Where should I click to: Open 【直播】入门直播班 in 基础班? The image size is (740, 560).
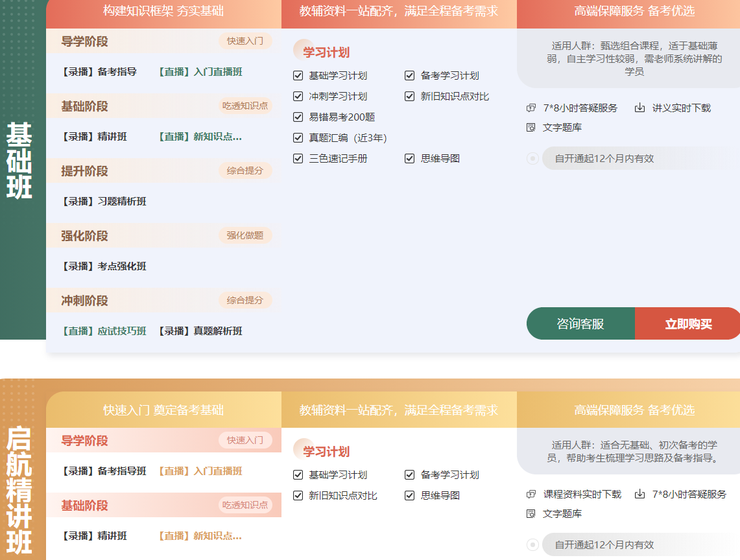coord(200,72)
